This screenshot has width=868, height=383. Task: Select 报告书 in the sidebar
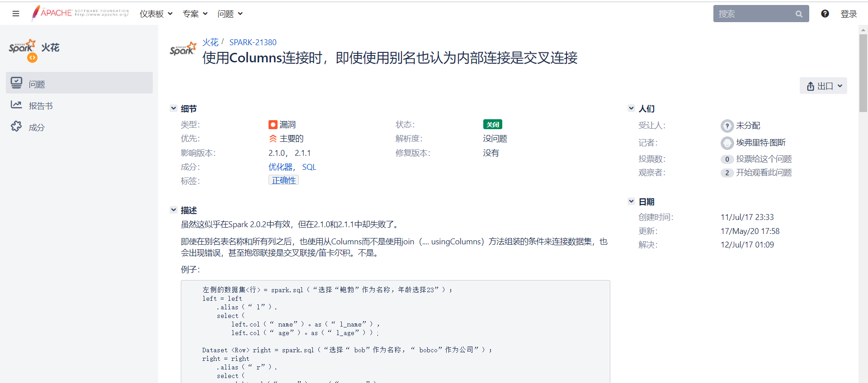(x=79, y=105)
